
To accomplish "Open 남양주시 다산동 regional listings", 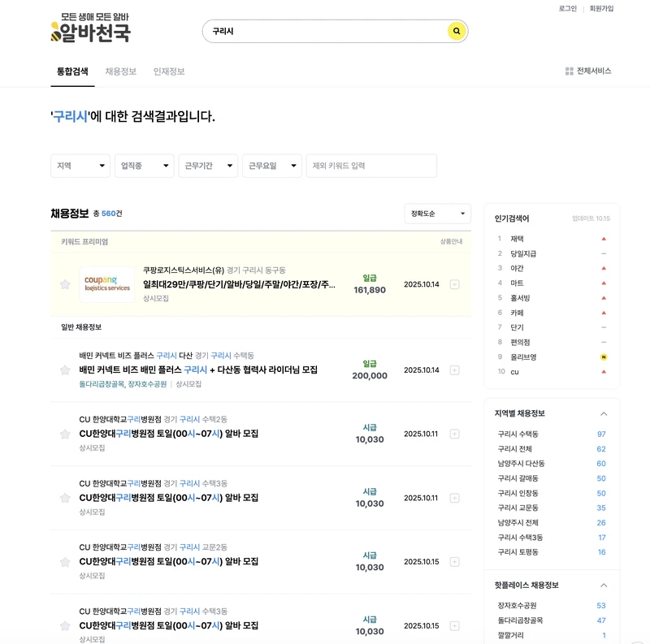I will pyautogui.click(x=521, y=464).
